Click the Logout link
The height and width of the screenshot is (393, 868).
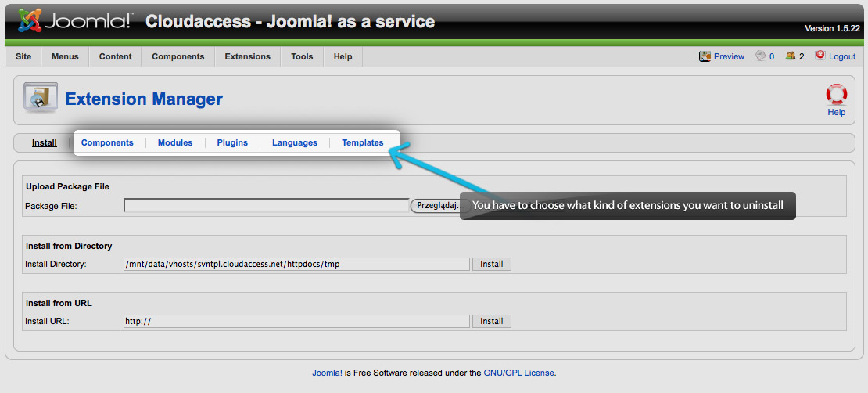coord(842,56)
